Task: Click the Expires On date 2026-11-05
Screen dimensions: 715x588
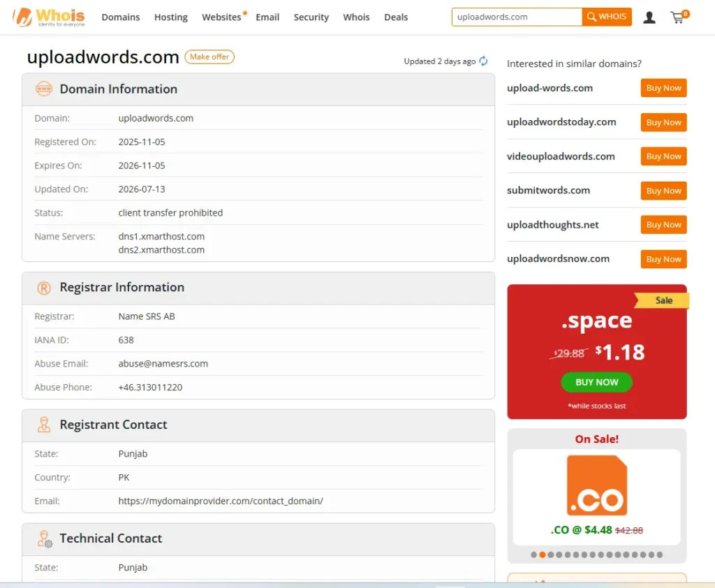Action: coord(142,166)
